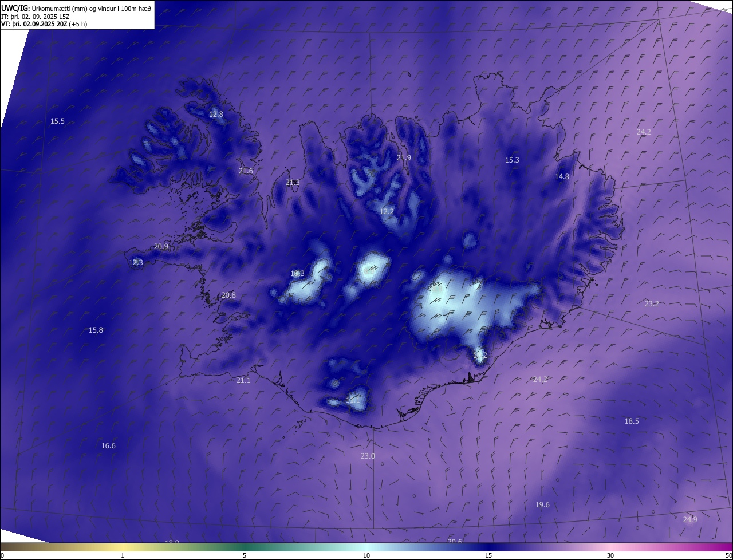This screenshot has width=733, height=560.
Task: Click the 19.6 value label
Action: 542,504
